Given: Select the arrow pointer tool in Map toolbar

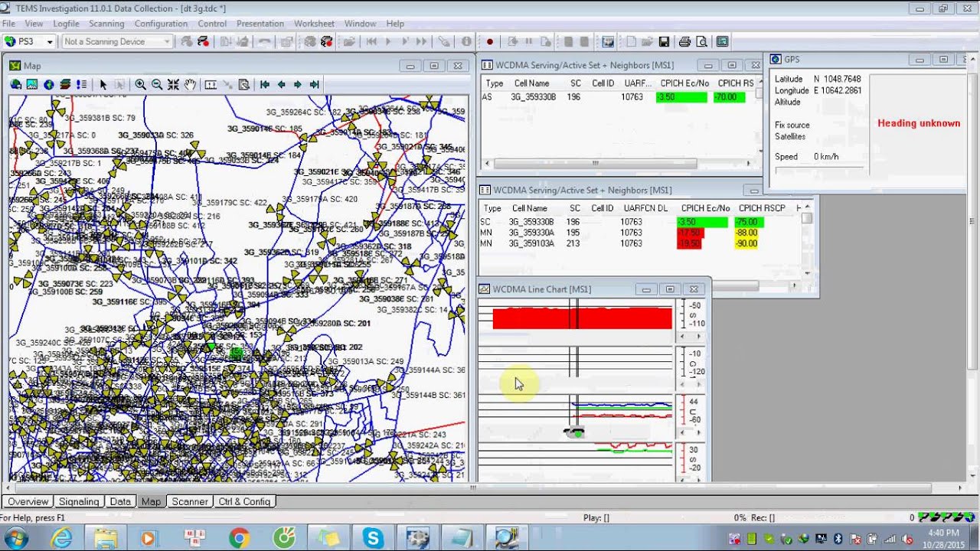Looking at the screenshot, I should [x=103, y=84].
